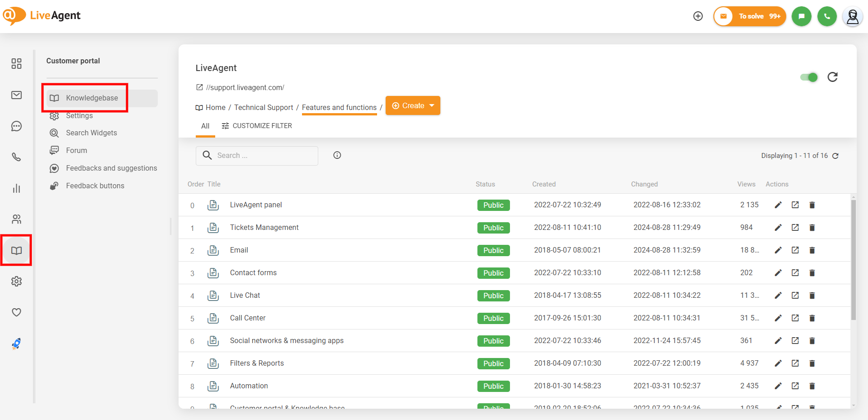Open CUSTOMIZE FILTER options
Screen dimensions: 868x420
(257, 126)
